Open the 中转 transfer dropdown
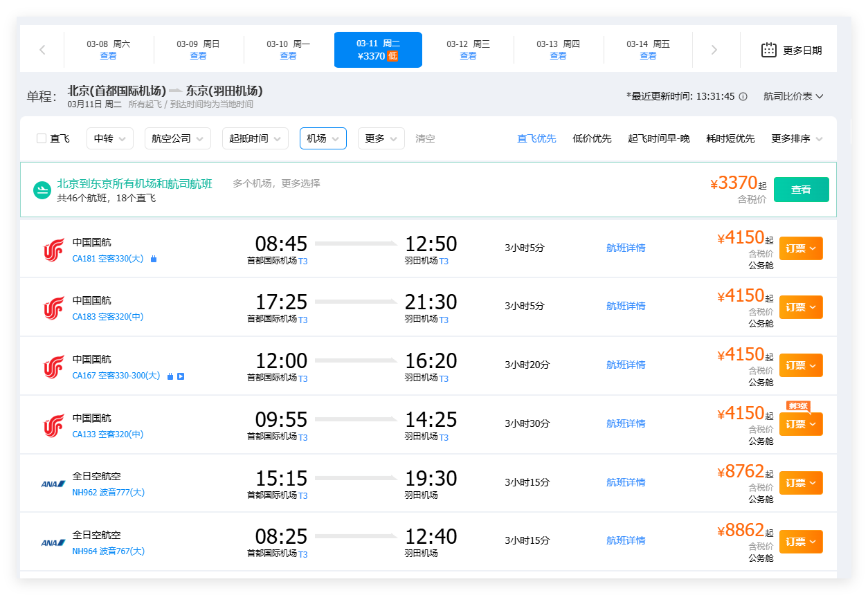This screenshot has width=868, height=595. [x=110, y=138]
